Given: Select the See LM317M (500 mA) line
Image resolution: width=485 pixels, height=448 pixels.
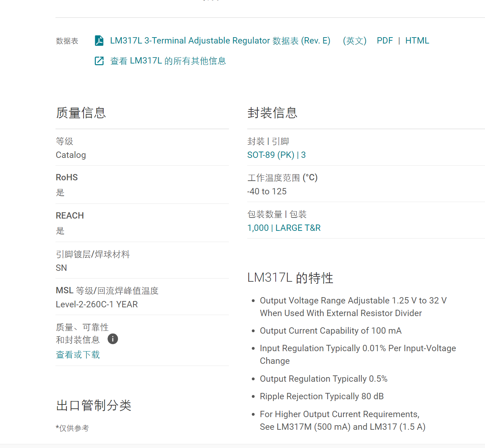Looking at the screenshot, I should tap(343, 427).
